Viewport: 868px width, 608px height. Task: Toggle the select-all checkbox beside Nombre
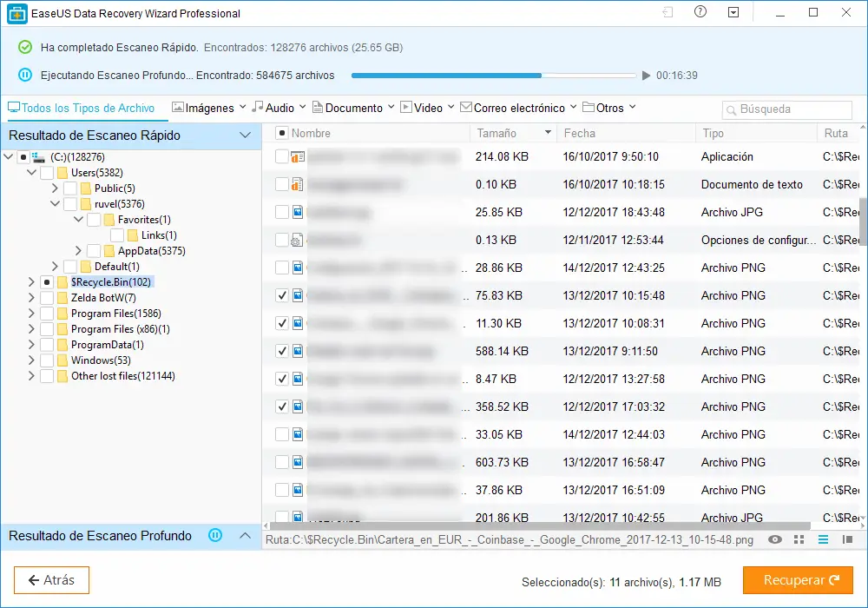pyautogui.click(x=282, y=133)
